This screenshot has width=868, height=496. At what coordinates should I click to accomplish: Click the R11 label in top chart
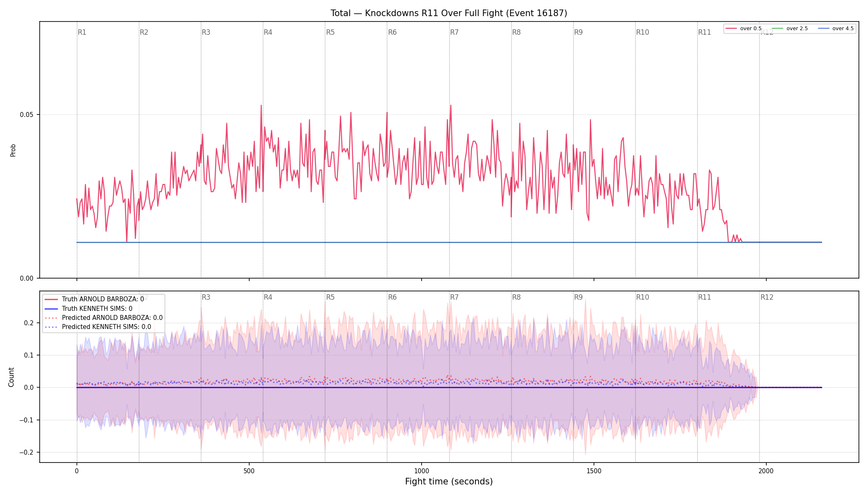705,32
